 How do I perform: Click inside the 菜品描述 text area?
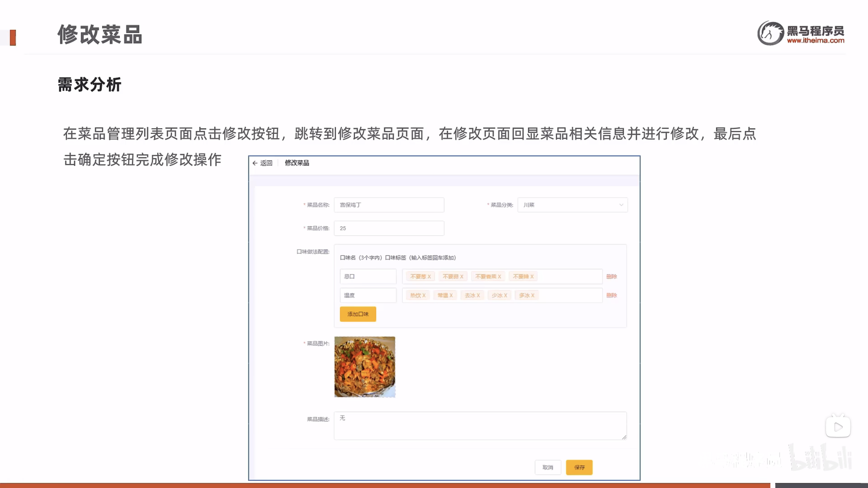point(480,426)
